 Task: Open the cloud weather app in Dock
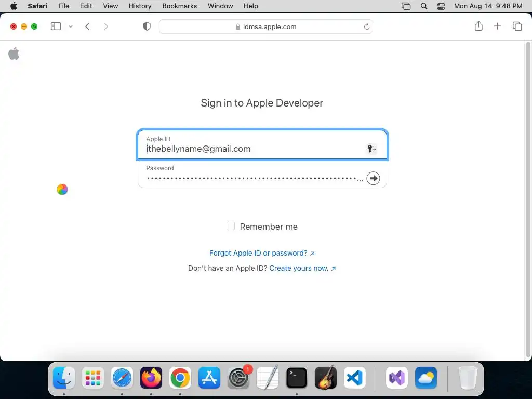coord(426,378)
